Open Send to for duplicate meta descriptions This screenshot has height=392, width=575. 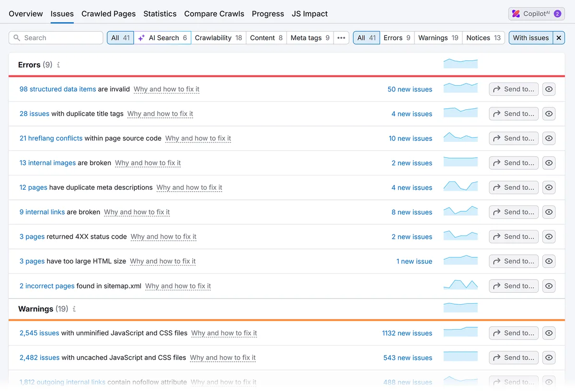point(514,187)
